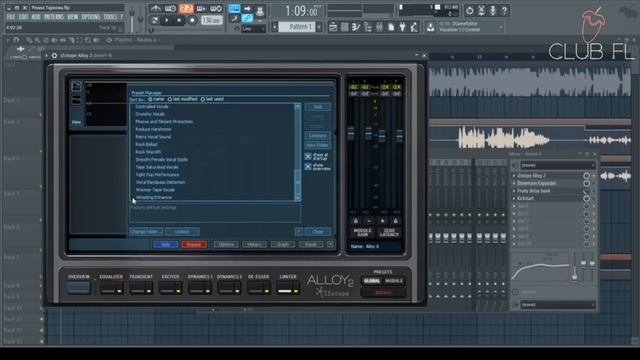
Task: Open the Limiter module in Alloy 2
Action: pyautogui.click(x=288, y=287)
